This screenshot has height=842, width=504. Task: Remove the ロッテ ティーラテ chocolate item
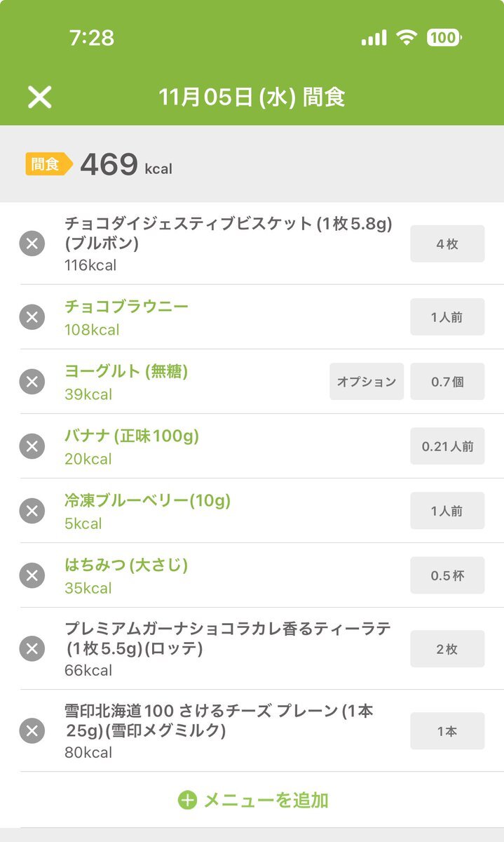click(x=32, y=648)
